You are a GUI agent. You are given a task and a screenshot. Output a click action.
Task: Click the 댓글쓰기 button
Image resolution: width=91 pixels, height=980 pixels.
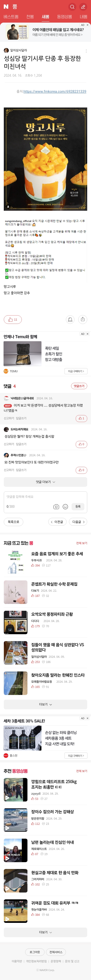pyautogui.click(x=79, y=386)
